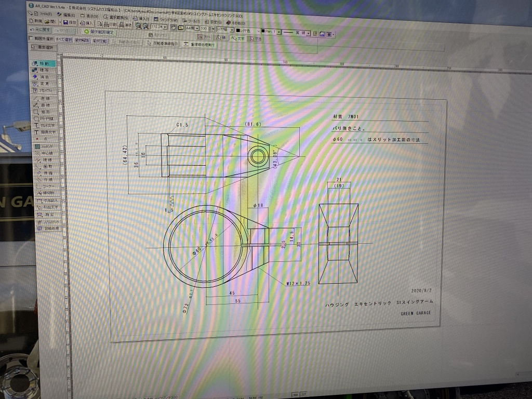This screenshot has height=399, width=532.
Task: Toggle the 文字 selection filter
Action: point(240,38)
